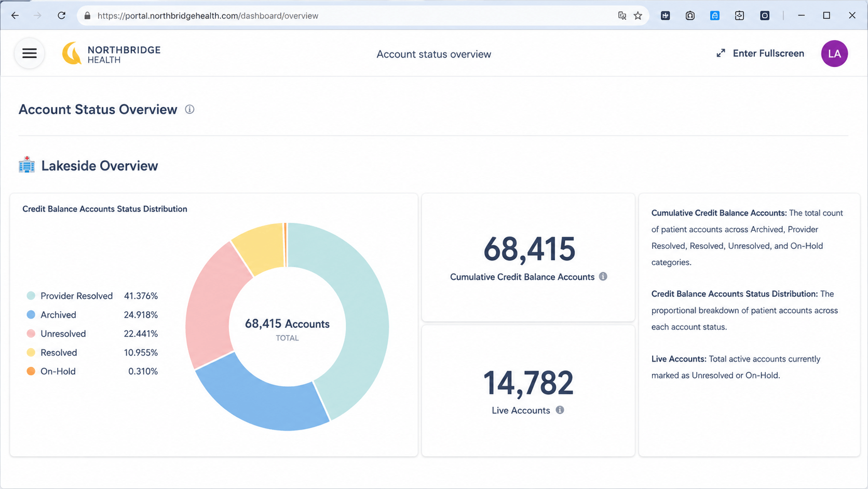The width and height of the screenshot is (868, 489).
Task: Click info icon next to Live Accounts
Action: [560, 410]
